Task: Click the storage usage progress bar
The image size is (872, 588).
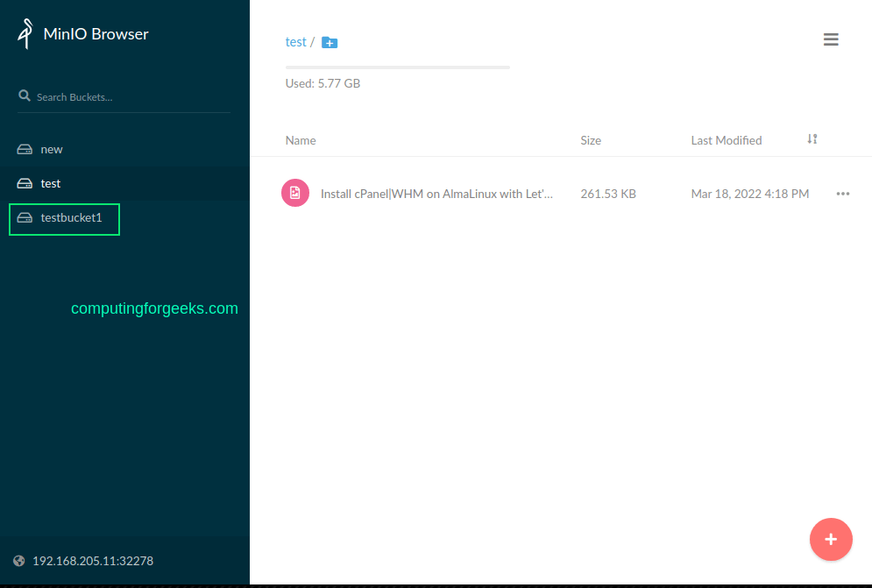Action: tap(397, 67)
